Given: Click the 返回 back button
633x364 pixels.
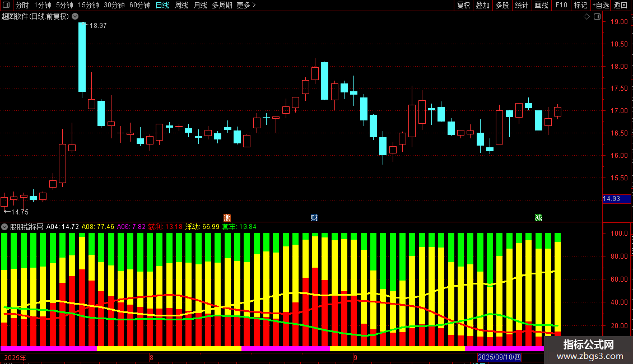Looking at the screenshot, I should pyautogui.click(x=621, y=5).
